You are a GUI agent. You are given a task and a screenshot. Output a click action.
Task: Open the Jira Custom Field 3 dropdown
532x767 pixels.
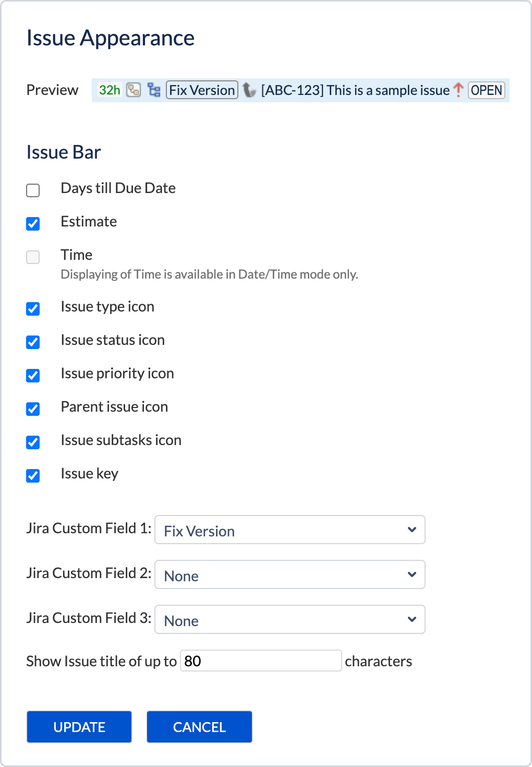click(289, 620)
